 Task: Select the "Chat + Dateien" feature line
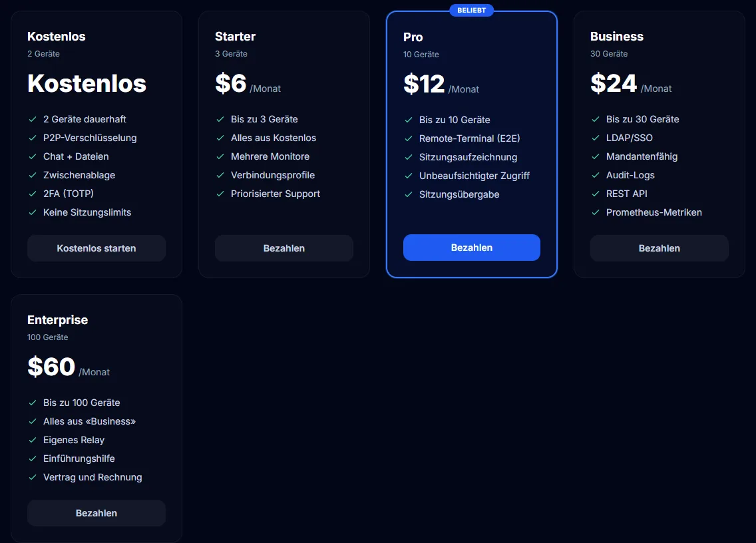tap(76, 156)
